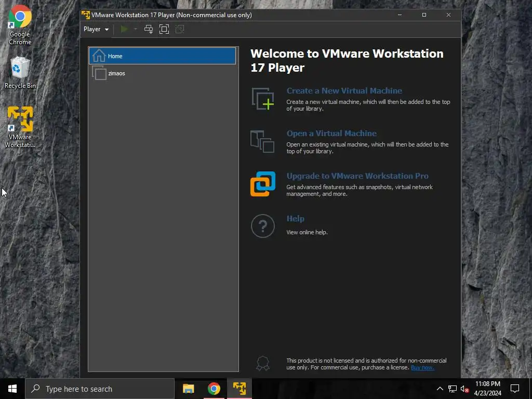Click Upgrade to VMware Workstation Pro link

pos(357,176)
